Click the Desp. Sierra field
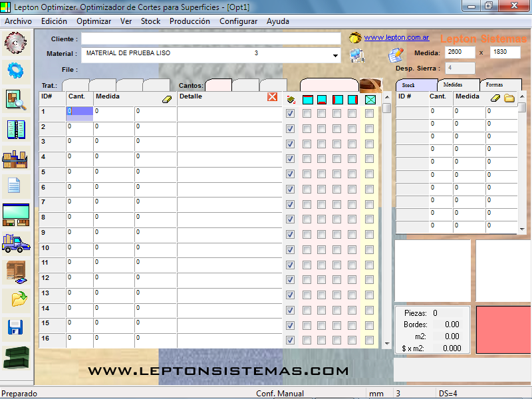The height and width of the screenshot is (399, 532). tap(460, 68)
